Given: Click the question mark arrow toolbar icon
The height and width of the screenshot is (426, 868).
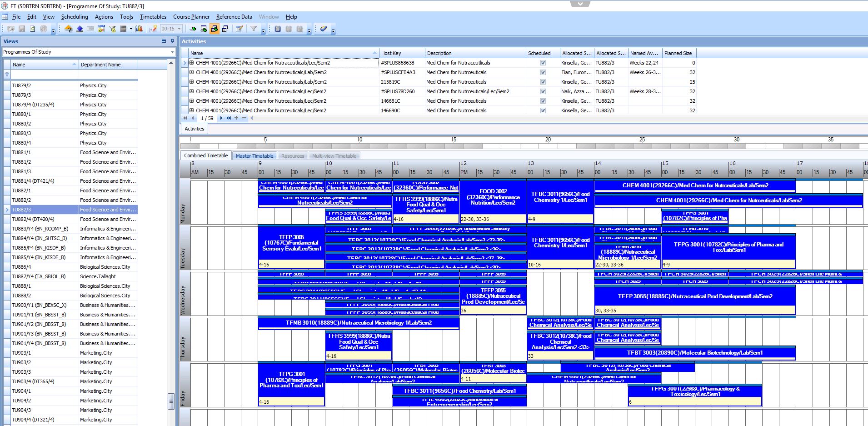Looking at the screenshot, I should pyautogui.click(x=68, y=29).
